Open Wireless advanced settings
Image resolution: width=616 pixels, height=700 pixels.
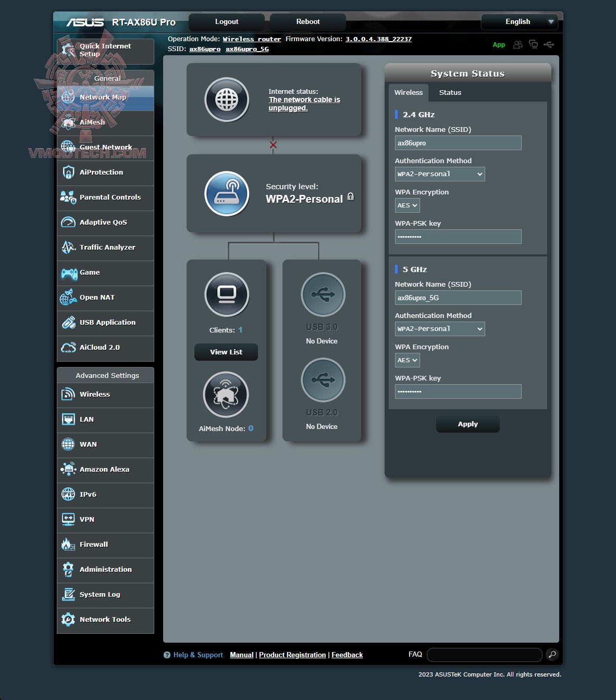(105, 395)
